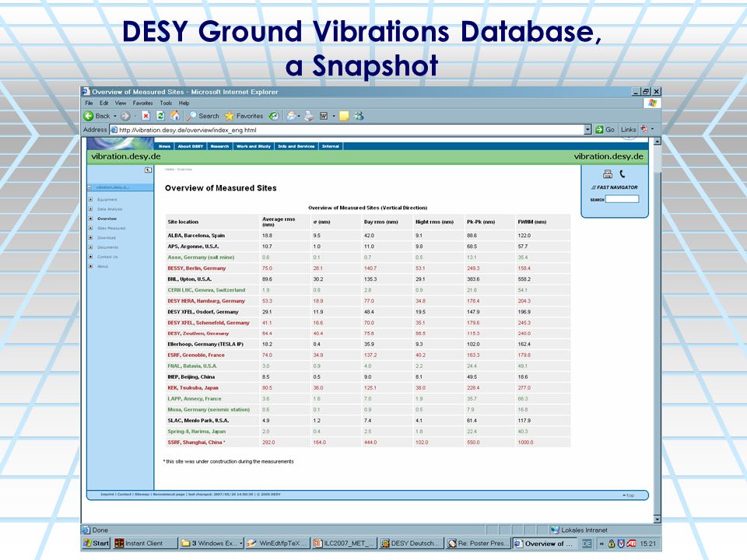Show hidden tray icons with the chevron
The width and height of the screenshot is (747, 560).
point(601,544)
